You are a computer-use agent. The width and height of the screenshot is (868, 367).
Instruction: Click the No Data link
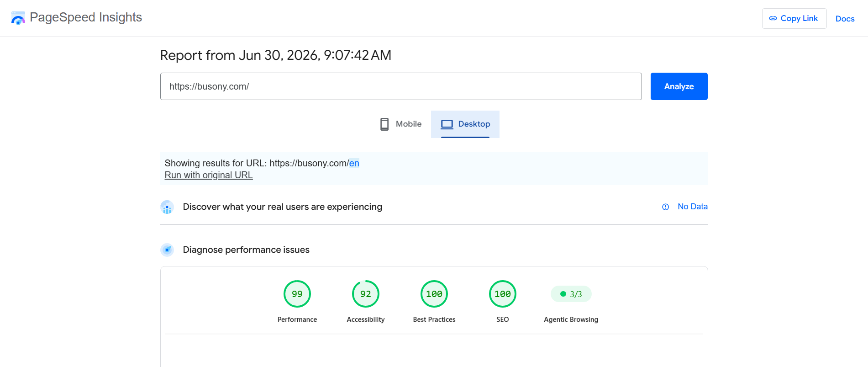coord(693,207)
